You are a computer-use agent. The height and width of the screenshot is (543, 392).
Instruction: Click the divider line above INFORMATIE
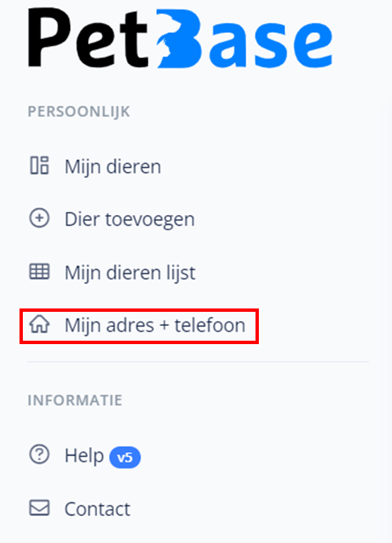[x=198, y=362]
